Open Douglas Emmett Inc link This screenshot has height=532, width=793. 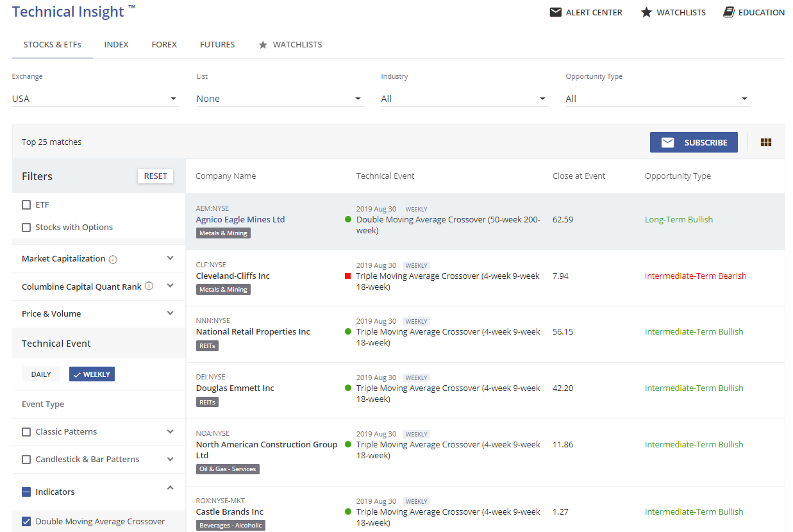235,388
